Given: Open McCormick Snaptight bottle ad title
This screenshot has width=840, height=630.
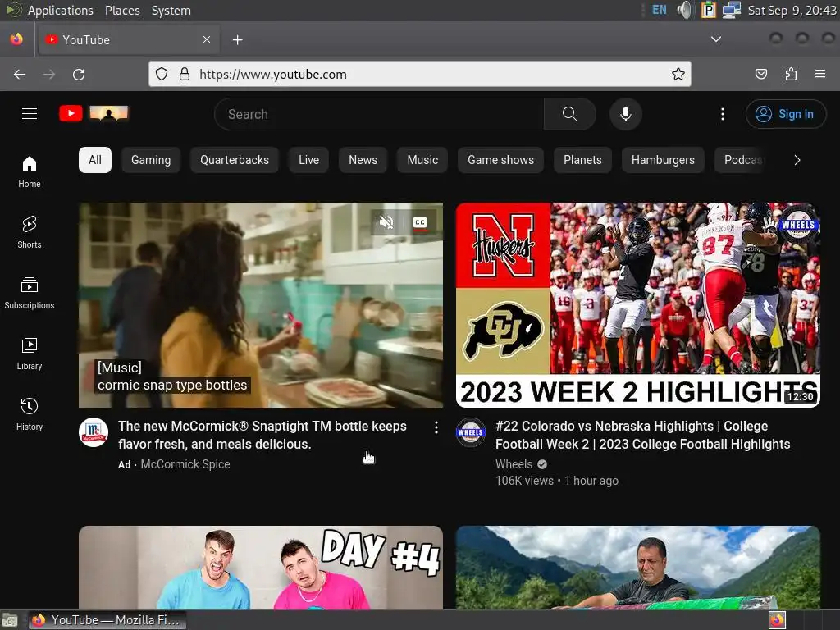Looking at the screenshot, I should 262,435.
